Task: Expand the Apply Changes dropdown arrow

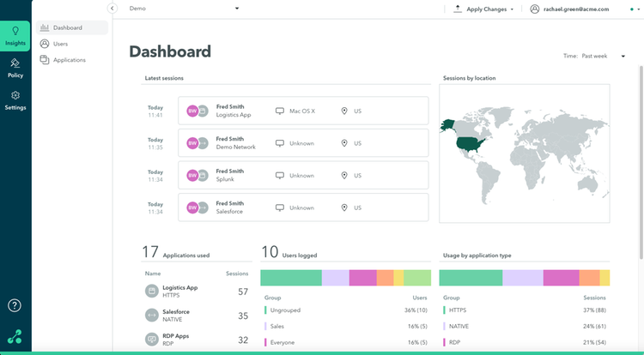Action: (512, 9)
